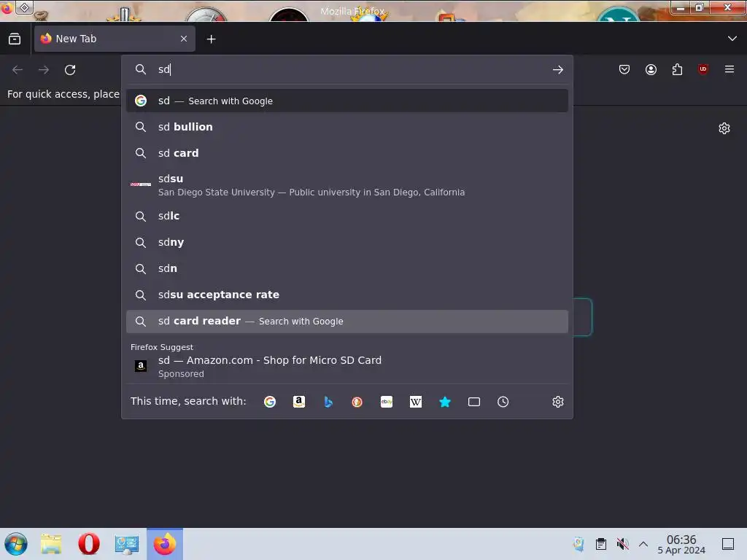
Task: Search this time with Wikipedia
Action: [415, 402]
